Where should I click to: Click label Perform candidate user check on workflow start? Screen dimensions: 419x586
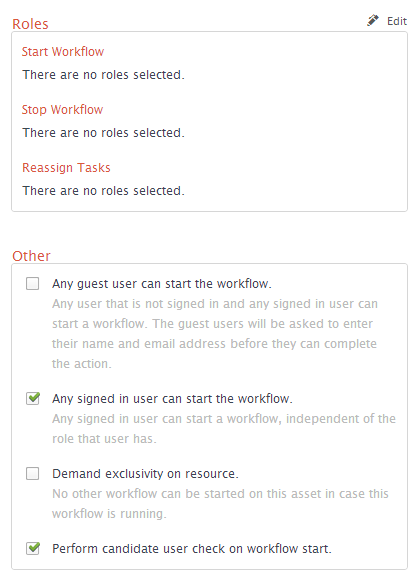click(192, 549)
